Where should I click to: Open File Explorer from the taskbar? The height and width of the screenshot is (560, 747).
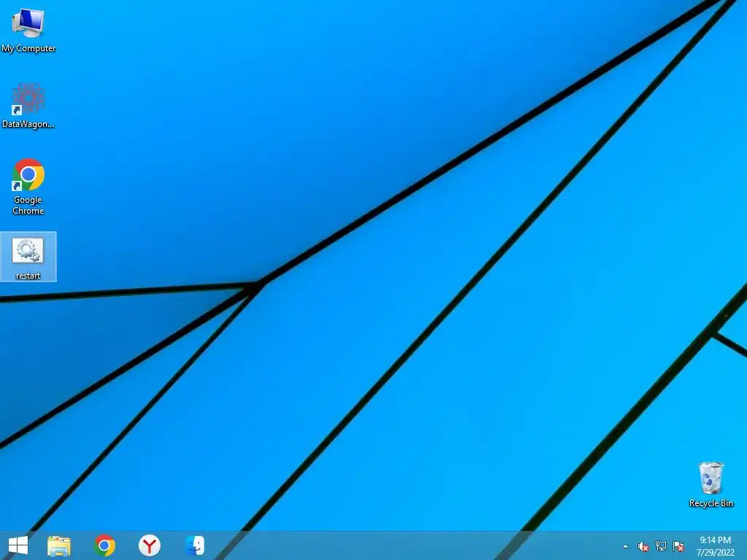tap(59, 545)
